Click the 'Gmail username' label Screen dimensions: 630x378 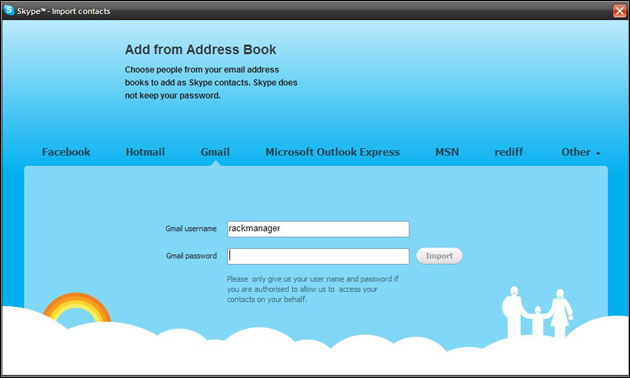[191, 229]
